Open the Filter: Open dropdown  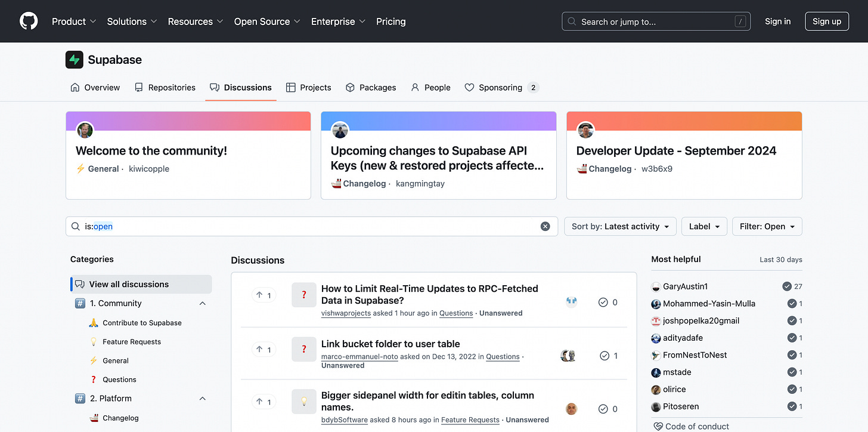click(767, 226)
